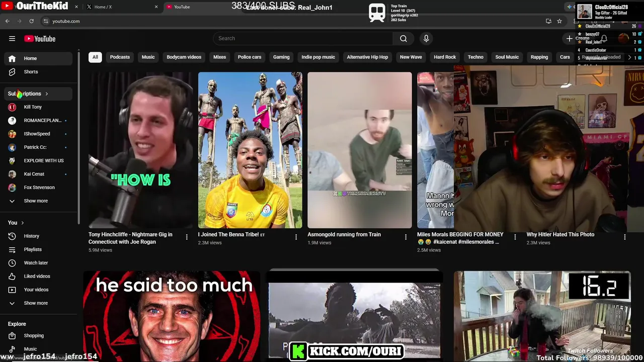Open the Watch later clock icon

pyautogui.click(x=12, y=263)
